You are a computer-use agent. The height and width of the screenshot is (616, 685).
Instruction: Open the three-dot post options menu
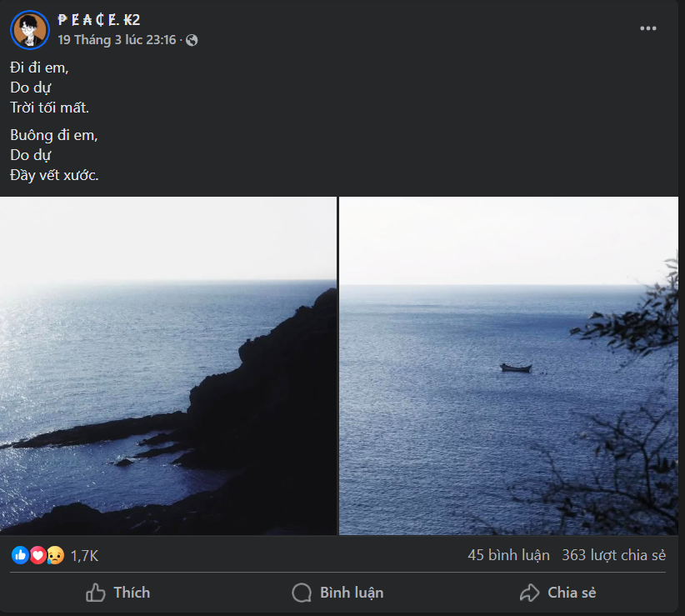point(648,28)
